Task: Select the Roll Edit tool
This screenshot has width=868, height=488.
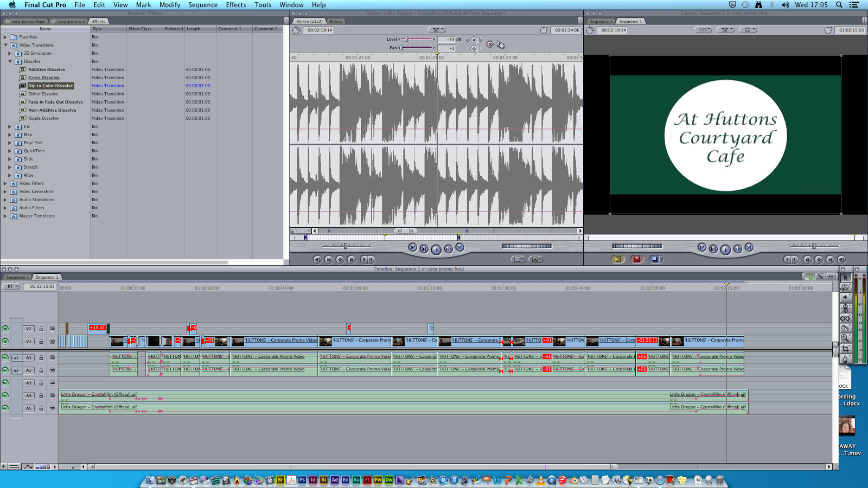Action: pyautogui.click(x=845, y=307)
